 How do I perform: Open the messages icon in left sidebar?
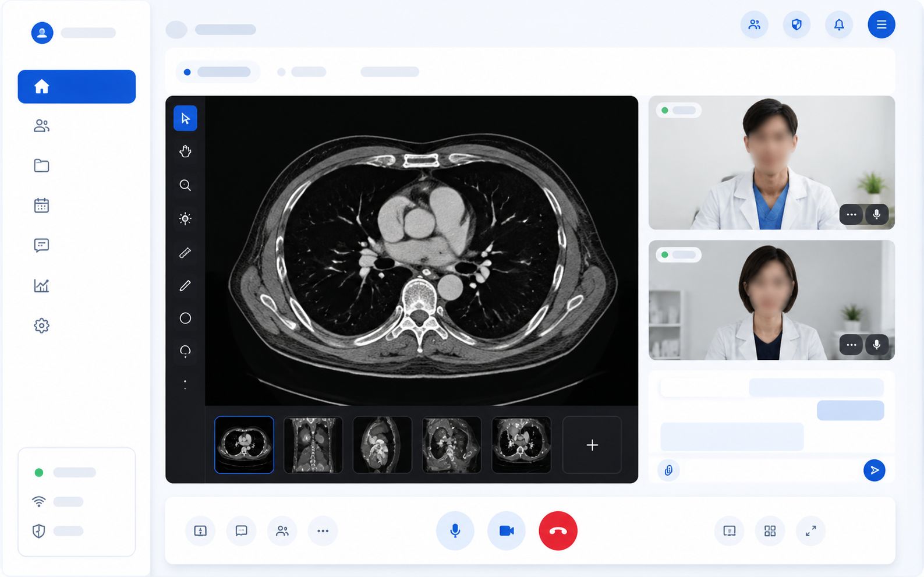click(41, 245)
